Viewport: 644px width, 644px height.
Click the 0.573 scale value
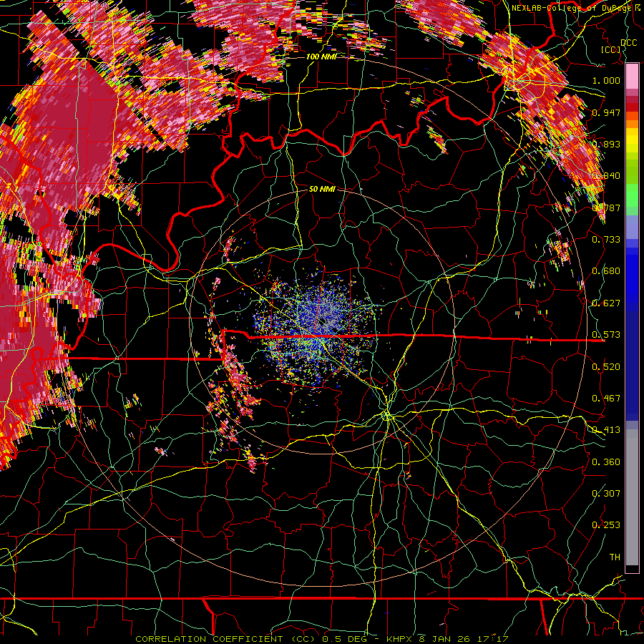[606, 334]
